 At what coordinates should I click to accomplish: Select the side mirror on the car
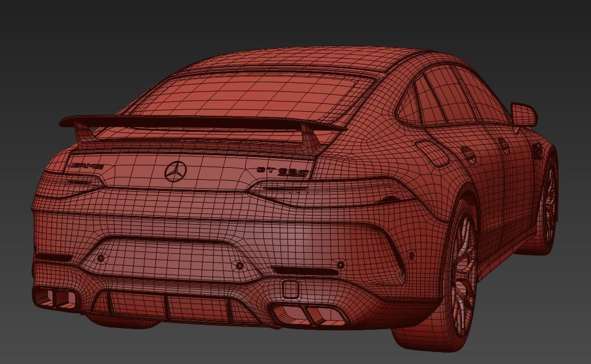tap(524, 115)
